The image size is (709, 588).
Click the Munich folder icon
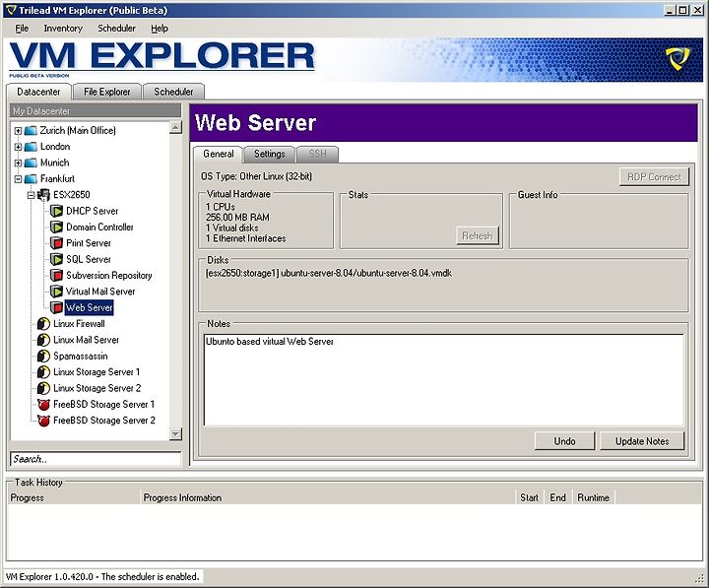coord(31,163)
